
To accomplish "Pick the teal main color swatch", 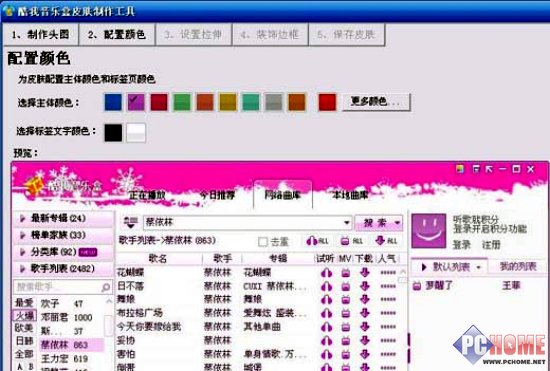I will coord(251,102).
